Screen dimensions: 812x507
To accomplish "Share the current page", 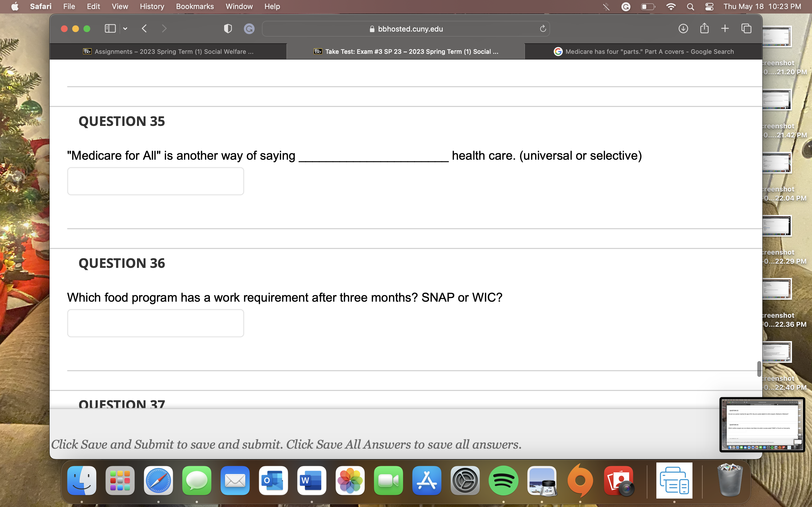I will 704,28.
